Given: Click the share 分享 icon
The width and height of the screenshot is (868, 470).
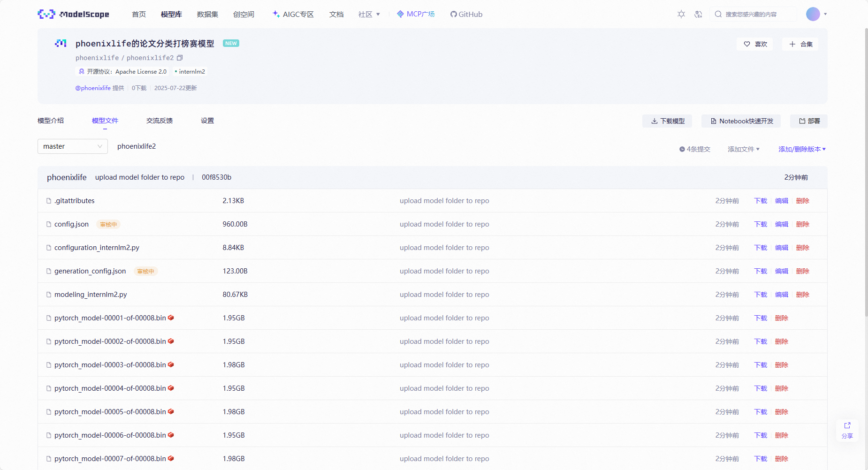Looking at the screenshot, I should click(x=847, y=425).
